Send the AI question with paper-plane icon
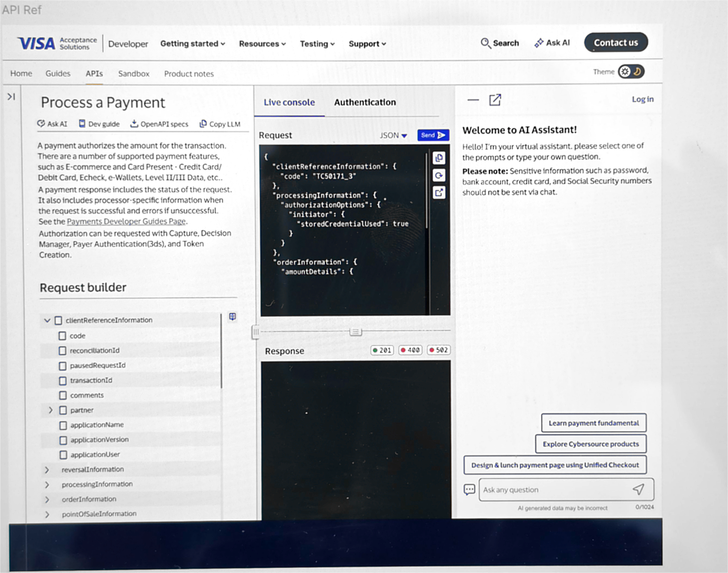 pos(638,489)
